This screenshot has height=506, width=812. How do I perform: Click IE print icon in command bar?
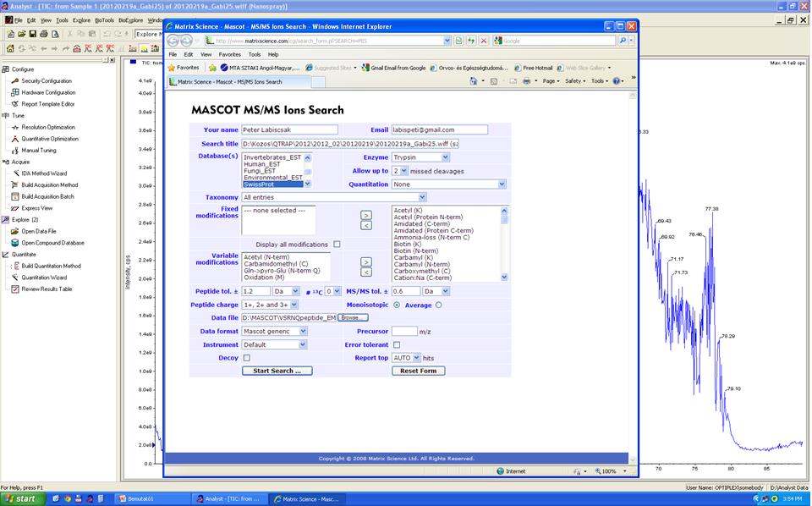pyautogui.click(x=526, y=81)
